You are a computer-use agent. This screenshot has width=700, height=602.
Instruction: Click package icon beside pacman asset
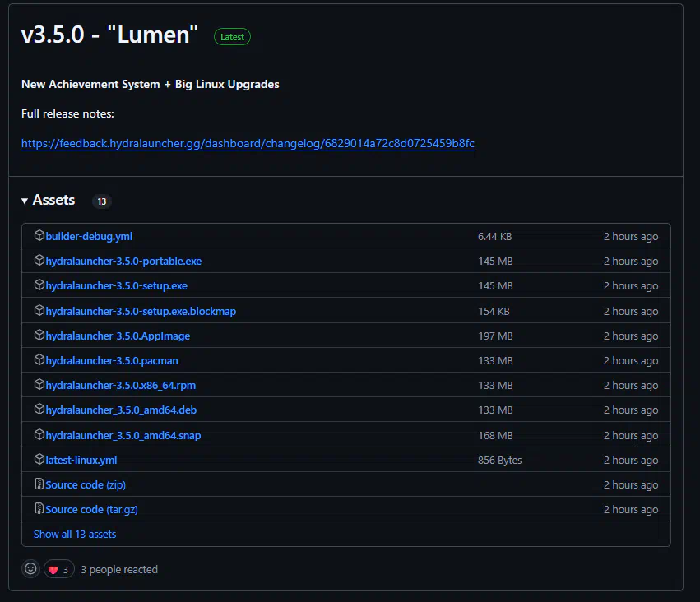39,359
